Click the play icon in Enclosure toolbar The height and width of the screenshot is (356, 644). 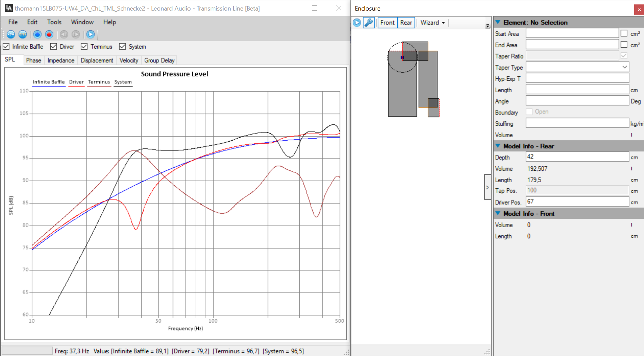point(357,23)
